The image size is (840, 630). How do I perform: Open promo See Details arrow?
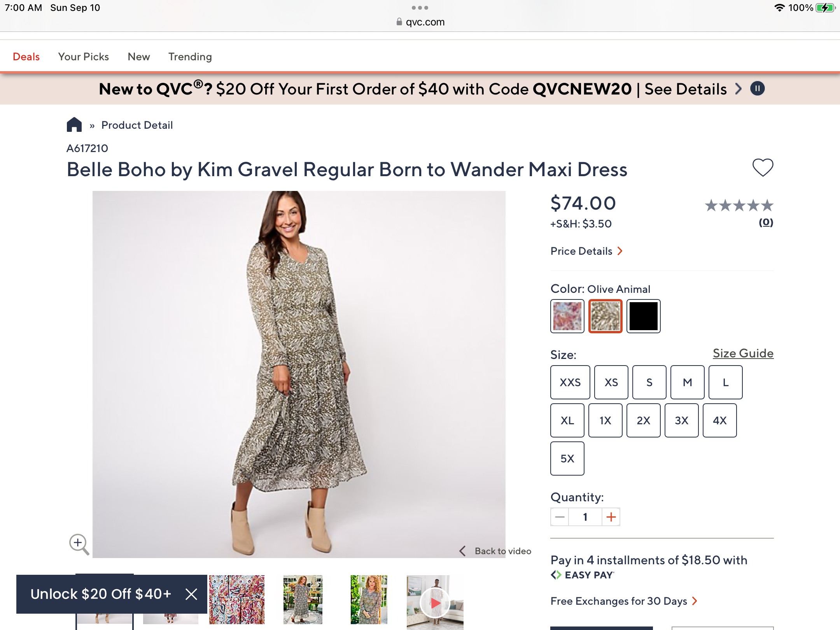738,89
